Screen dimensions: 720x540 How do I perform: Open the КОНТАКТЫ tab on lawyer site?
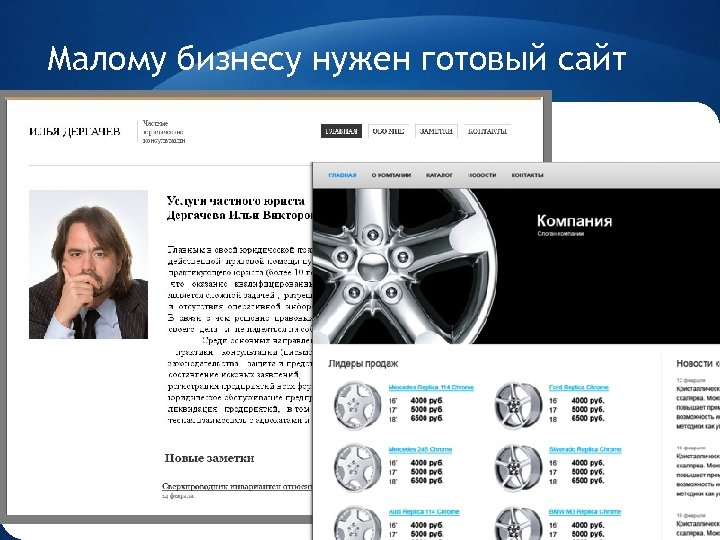point(487,131)
